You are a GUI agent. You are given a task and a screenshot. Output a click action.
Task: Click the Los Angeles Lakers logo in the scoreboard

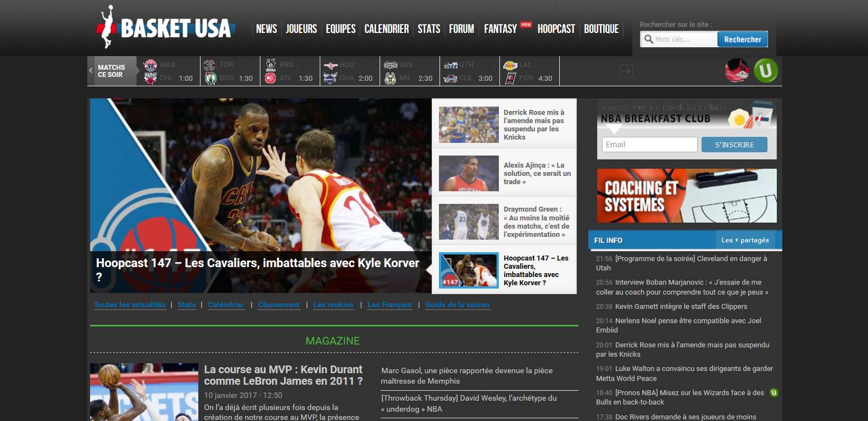pos(510,65)
